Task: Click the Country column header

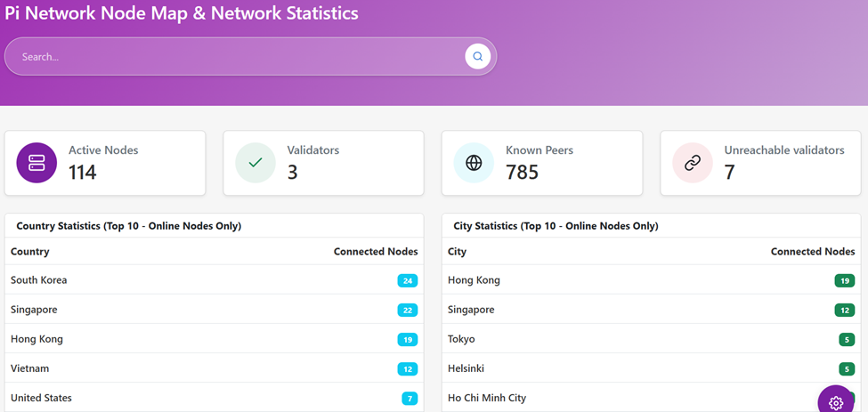Action: 30,252
